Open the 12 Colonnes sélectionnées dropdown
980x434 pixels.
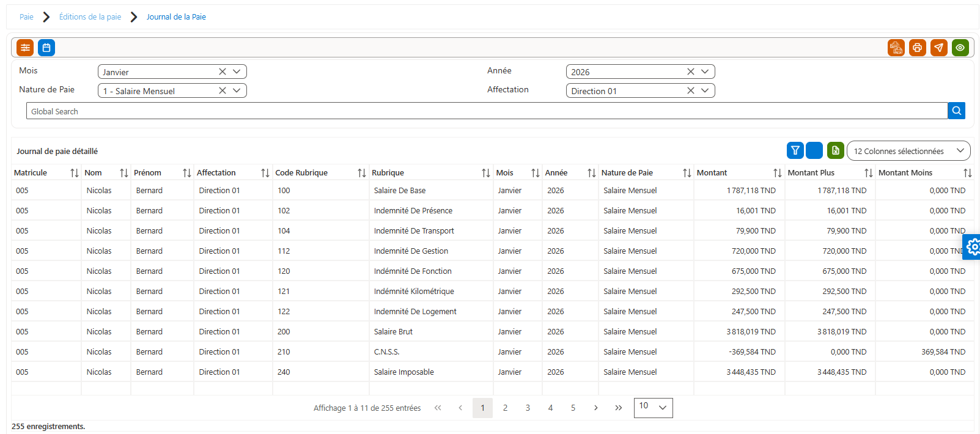tap(908, 151)
